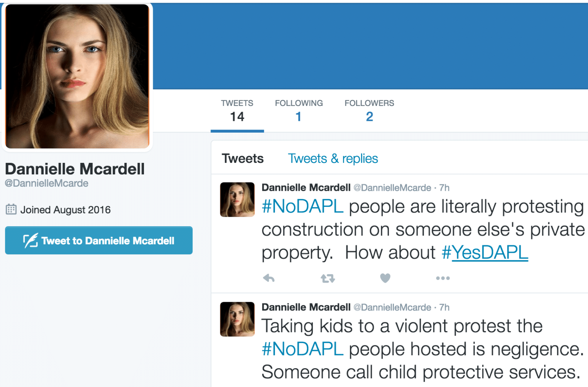Select the Tweets timeline tab
This screenshot has width=588, height=387.
(x=243, y=158)
